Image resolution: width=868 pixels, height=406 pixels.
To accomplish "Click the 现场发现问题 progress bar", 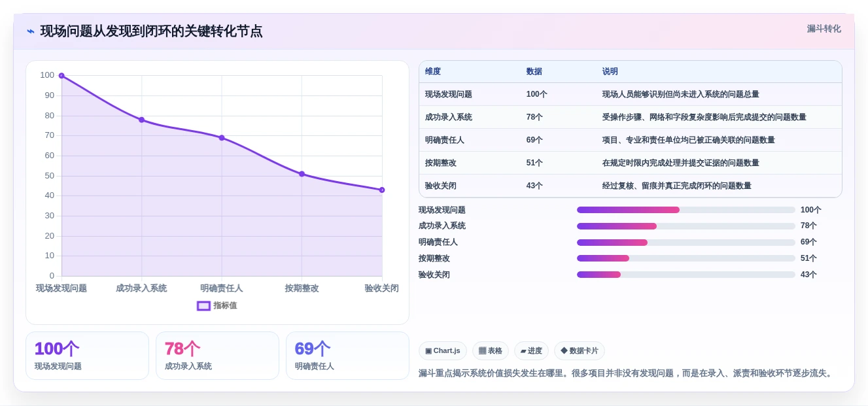I will click(x=686, y=210).
